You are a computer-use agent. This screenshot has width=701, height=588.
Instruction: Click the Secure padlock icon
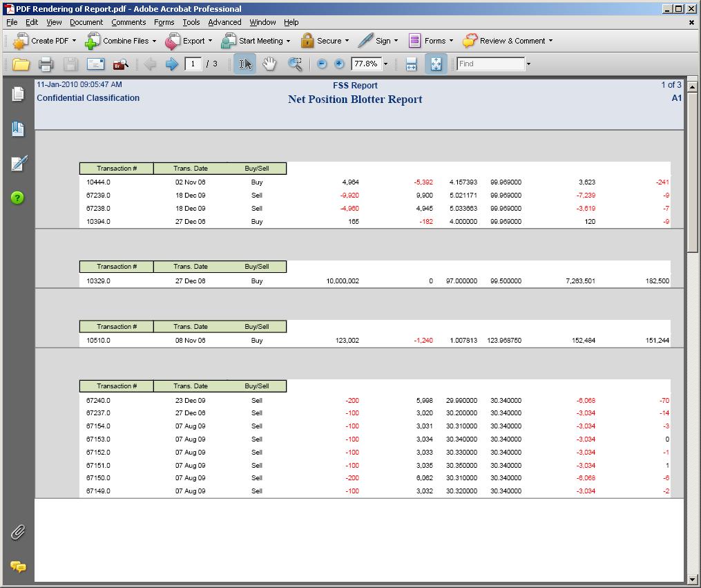tap(307, 41)
